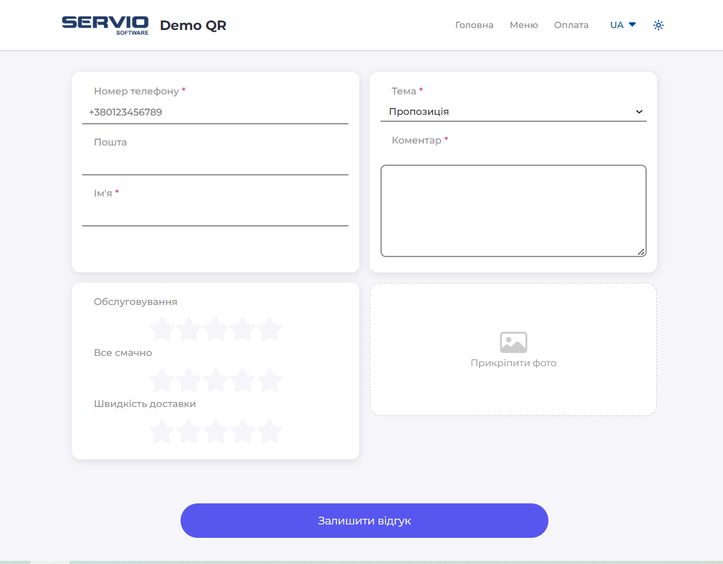Screen dimensions: 723x564
Task: Rate Обслуговування with the first star
Action: (x=162, y=329)
